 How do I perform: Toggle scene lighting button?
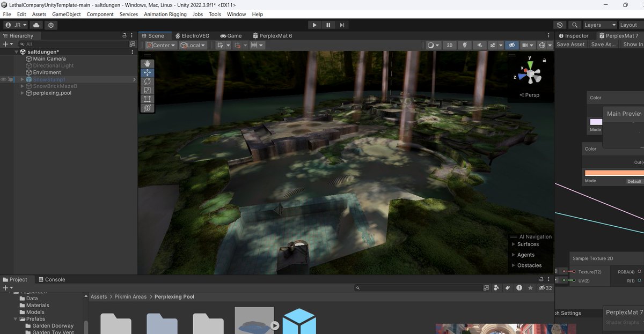(465, 45)
